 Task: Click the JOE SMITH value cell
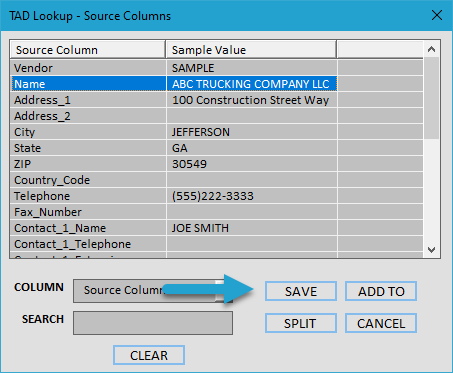[252, 228]
